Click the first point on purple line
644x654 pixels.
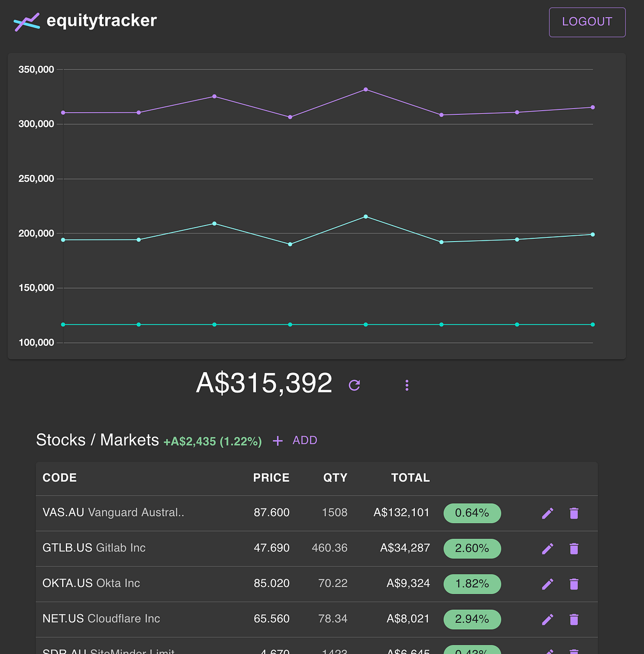(63, 113)
